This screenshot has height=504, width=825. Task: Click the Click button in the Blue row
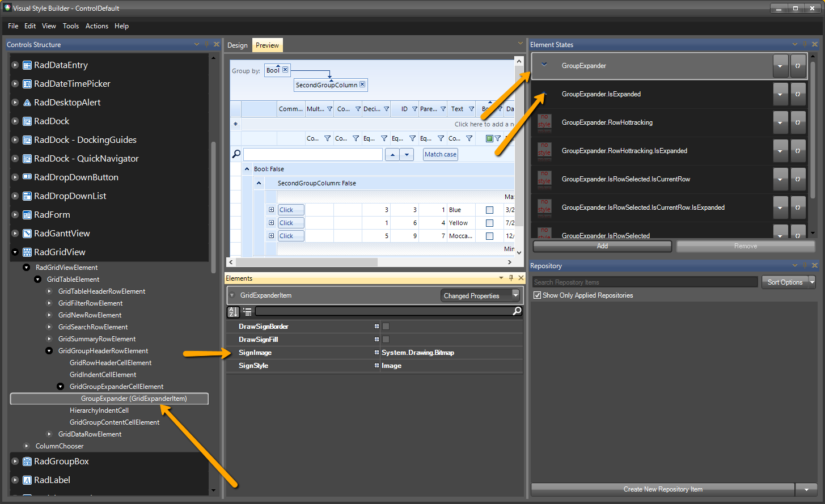click(291, 210)
